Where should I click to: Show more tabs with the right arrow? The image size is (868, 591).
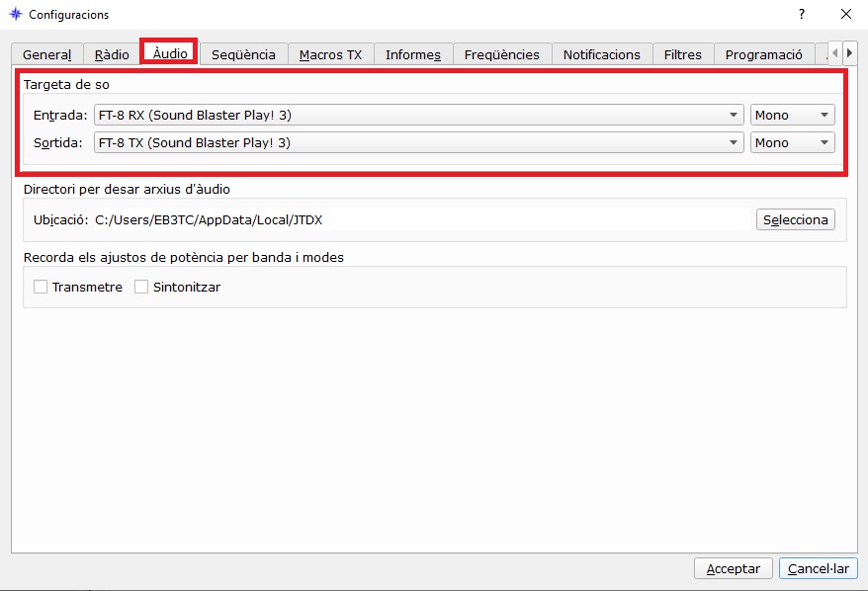(850, 53)
